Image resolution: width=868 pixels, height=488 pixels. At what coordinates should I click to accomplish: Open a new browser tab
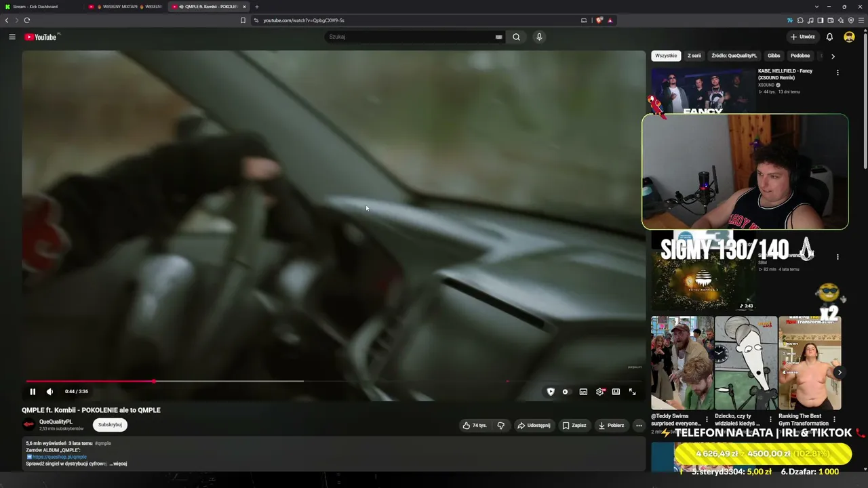coord(257,7)
